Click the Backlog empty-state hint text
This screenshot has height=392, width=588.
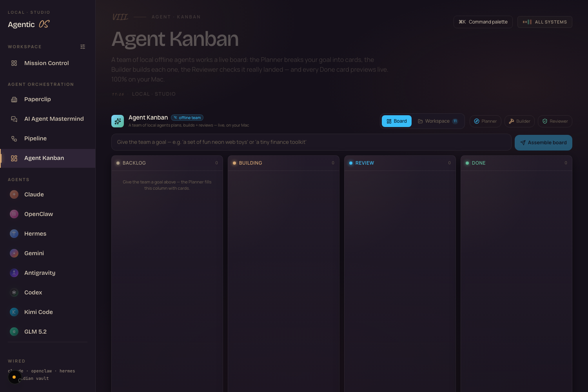pos(167,185)
